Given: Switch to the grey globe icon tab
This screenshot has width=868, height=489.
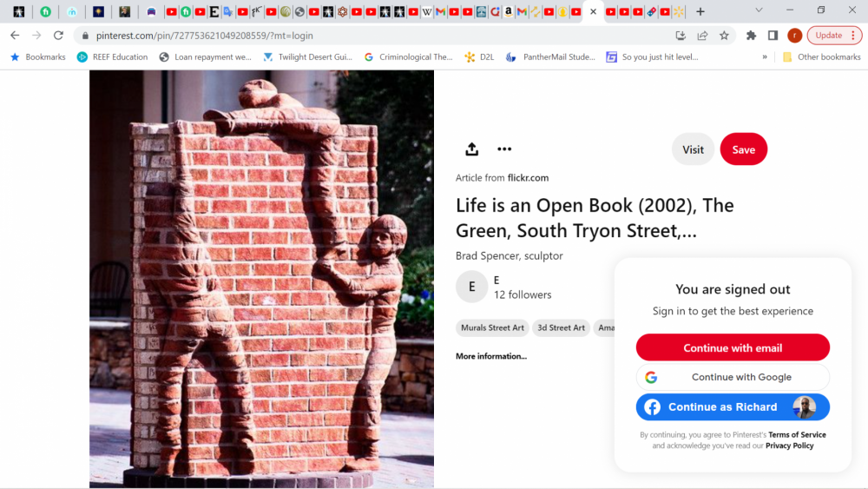Looking at the screenshot, I should pos(299,11).
